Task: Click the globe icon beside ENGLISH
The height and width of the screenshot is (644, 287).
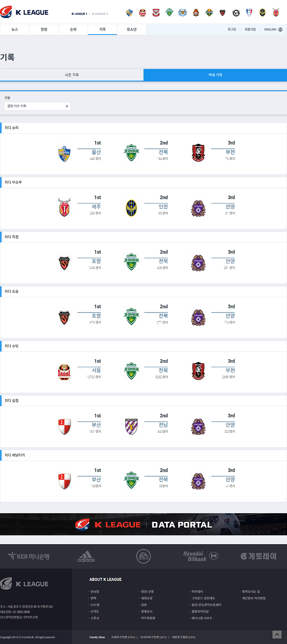Action: click(280, 30)
